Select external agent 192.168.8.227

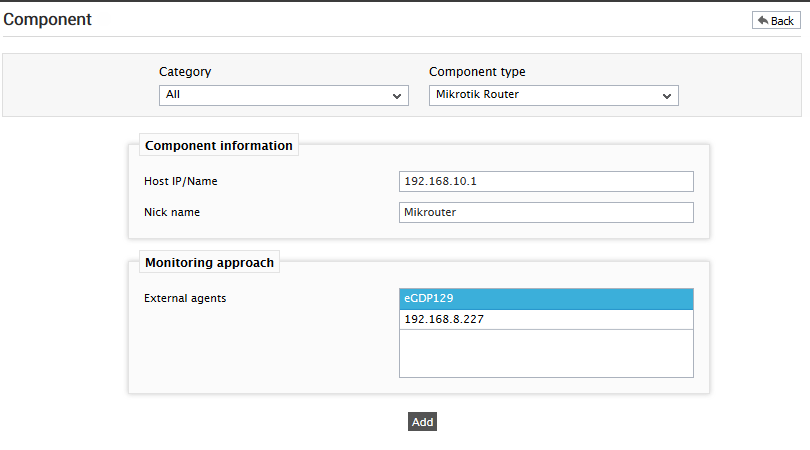tap(546, 319)
